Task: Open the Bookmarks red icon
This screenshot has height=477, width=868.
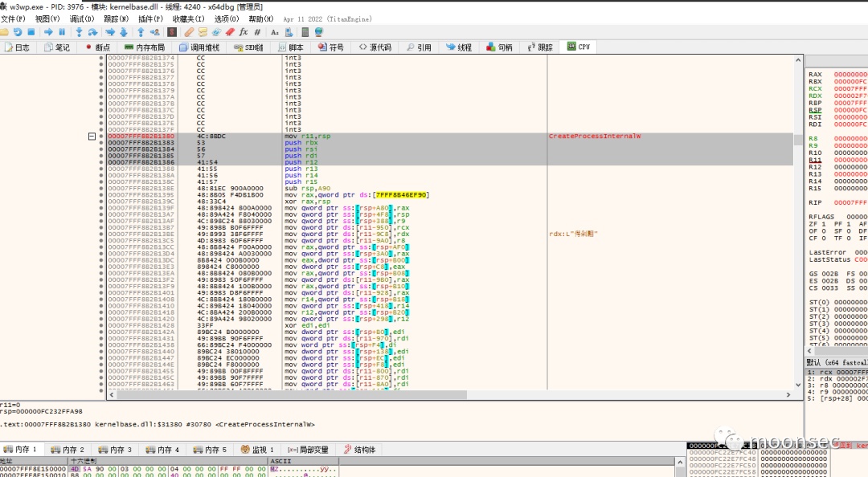Action: 230,33
